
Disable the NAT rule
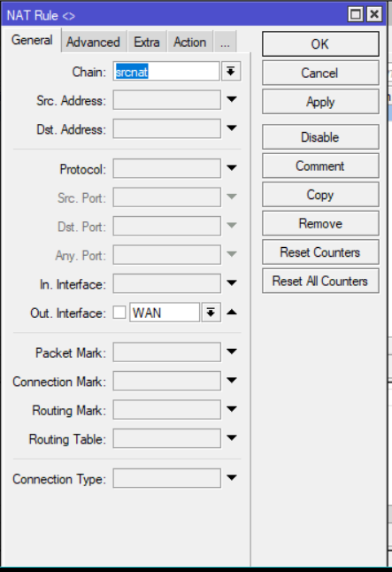[320, 137]
